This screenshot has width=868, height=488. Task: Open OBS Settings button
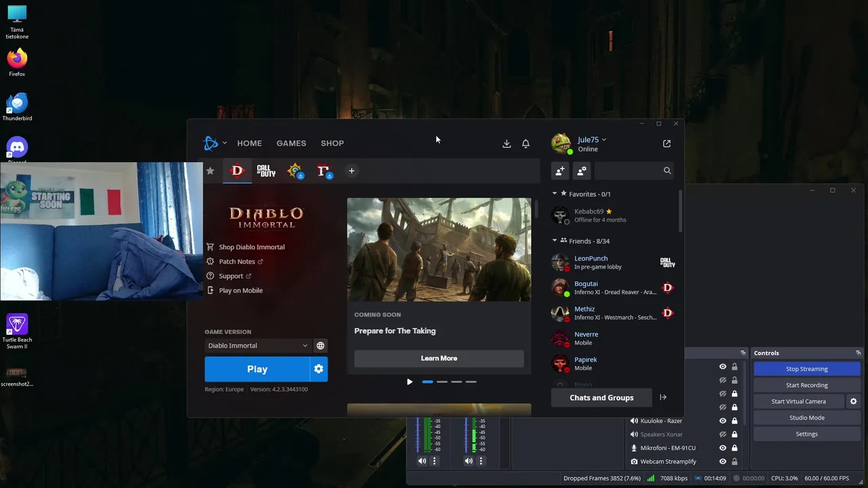point(807,434)
